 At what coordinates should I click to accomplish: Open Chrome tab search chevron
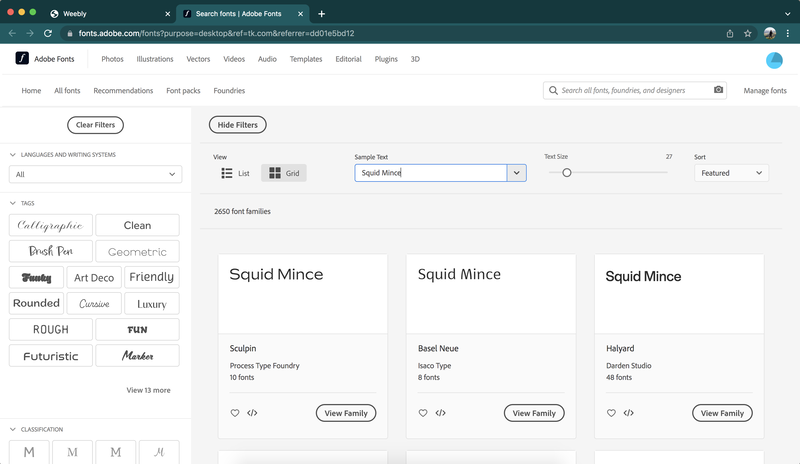tap(787, 14)
